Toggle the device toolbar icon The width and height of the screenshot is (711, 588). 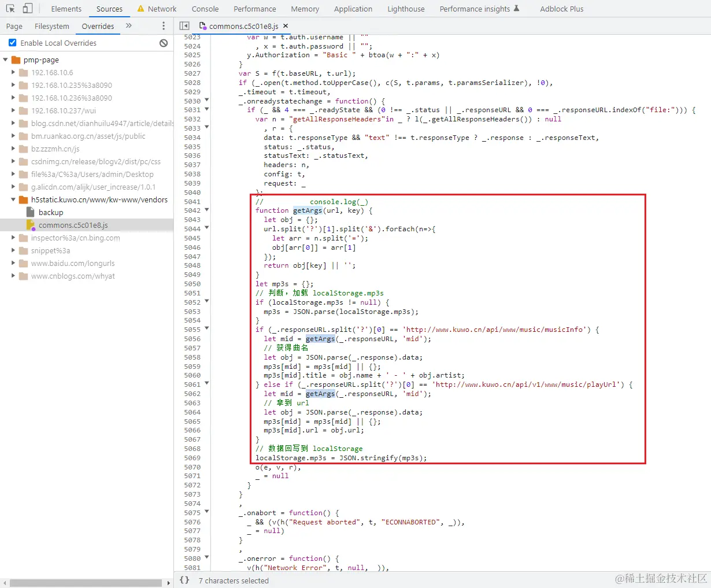tap(27, 9)
